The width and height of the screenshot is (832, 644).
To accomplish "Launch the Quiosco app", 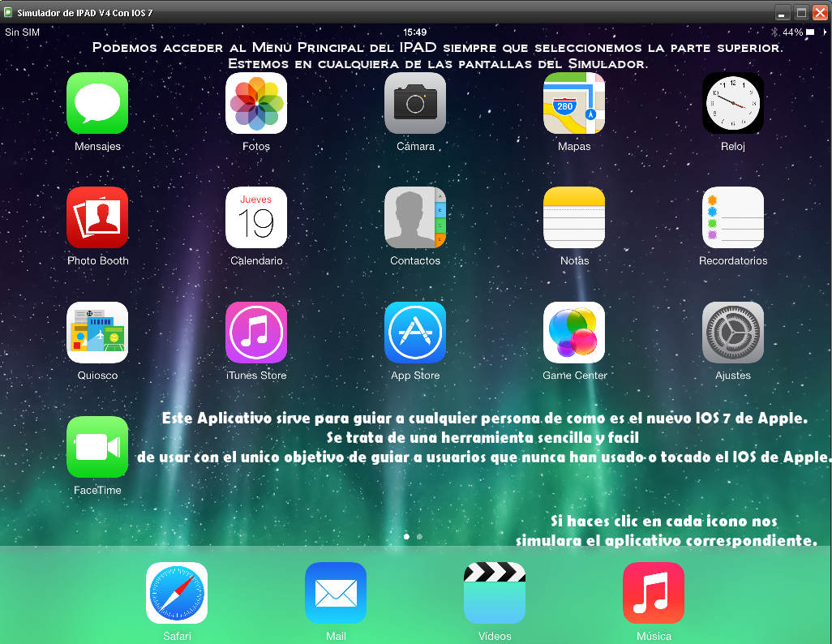I will tap(96, 332).
